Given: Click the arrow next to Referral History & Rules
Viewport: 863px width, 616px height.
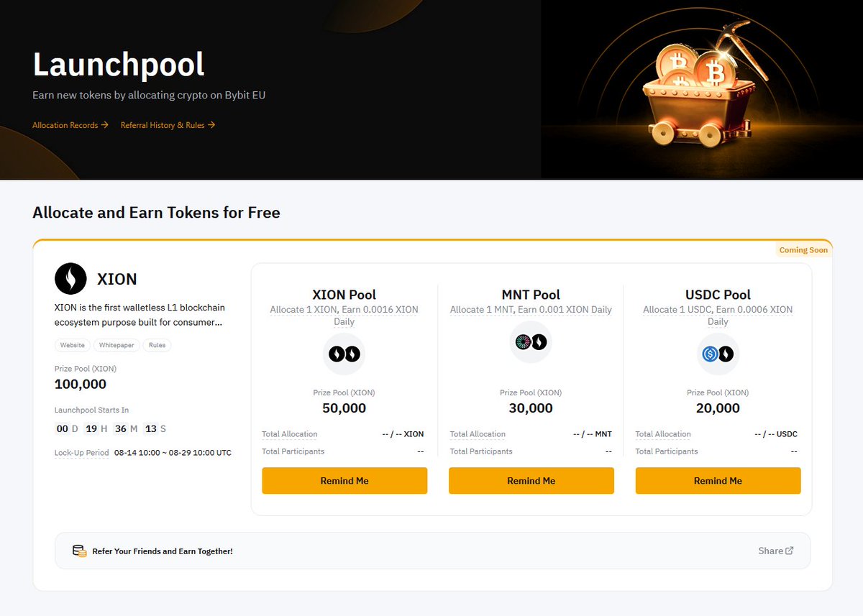Looking at the screenshot, I should pos(211,125).
